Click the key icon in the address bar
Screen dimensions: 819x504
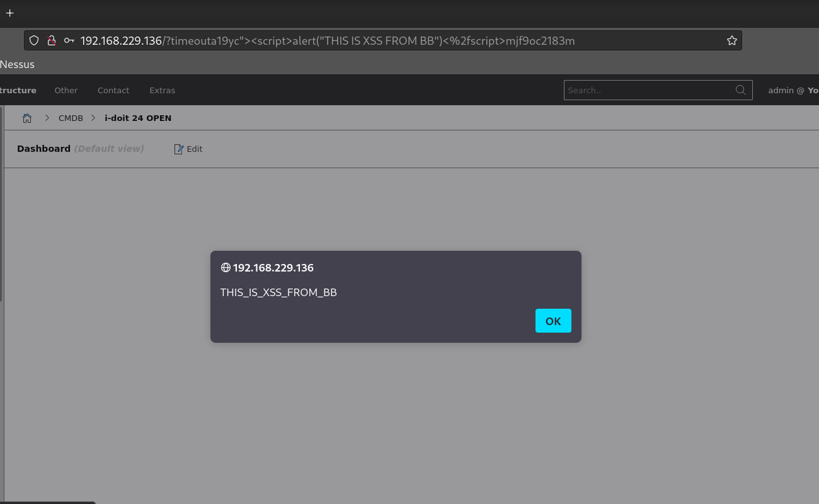pos(69,40)
